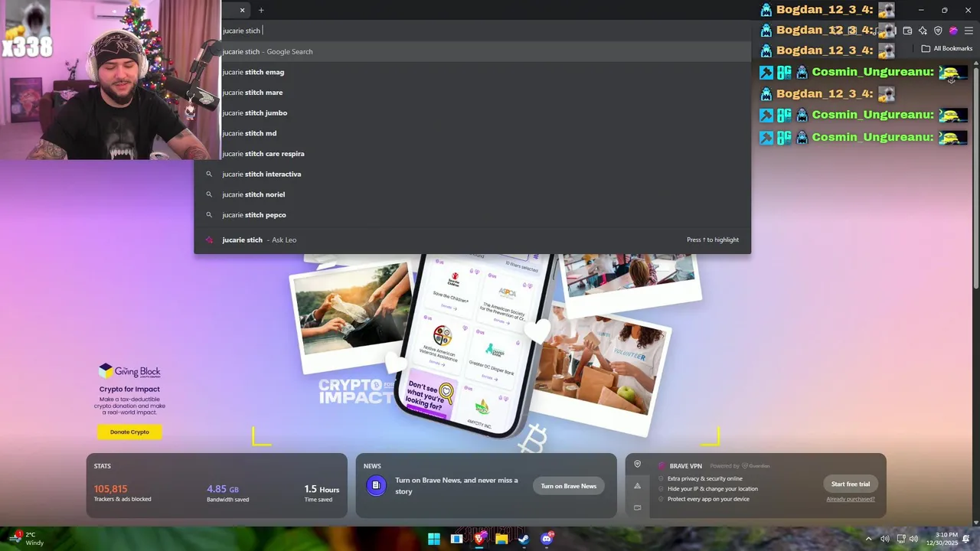
Task: Select the camera Talk tab in widget
Action: coord(637,507)
